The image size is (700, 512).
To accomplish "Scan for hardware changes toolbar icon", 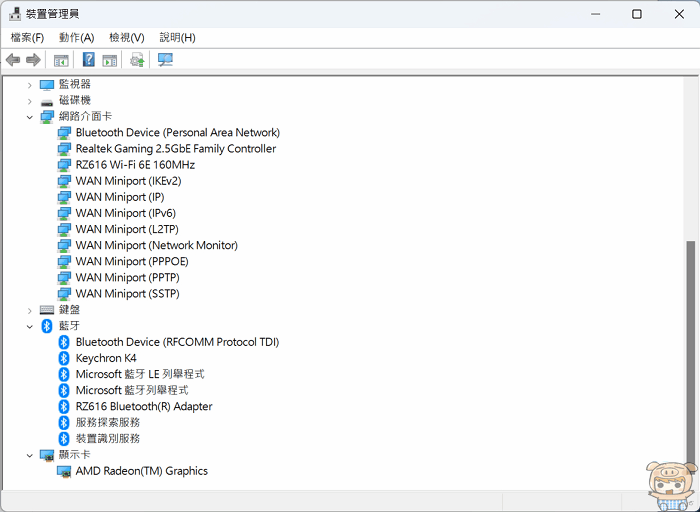I will coord(165,60).
